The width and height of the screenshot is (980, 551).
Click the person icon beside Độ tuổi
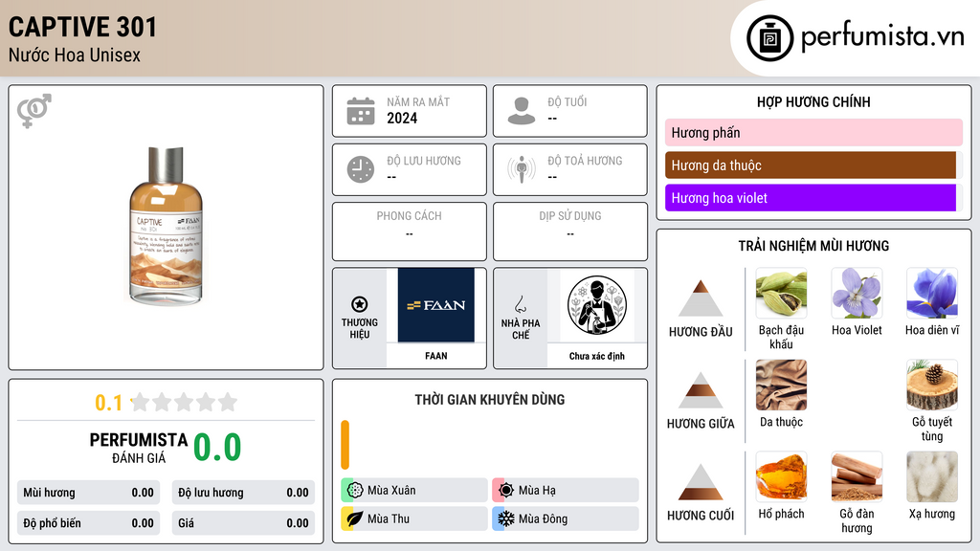[x=522, y=111]
